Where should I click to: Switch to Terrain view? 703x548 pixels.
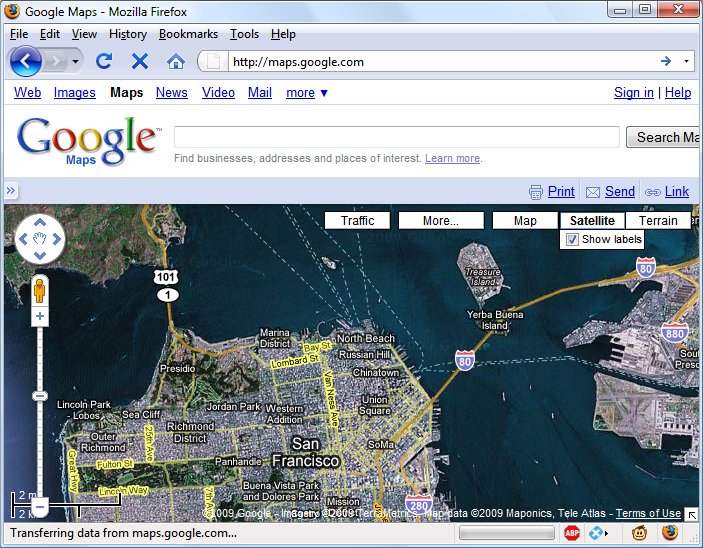(x=658, y=221)
